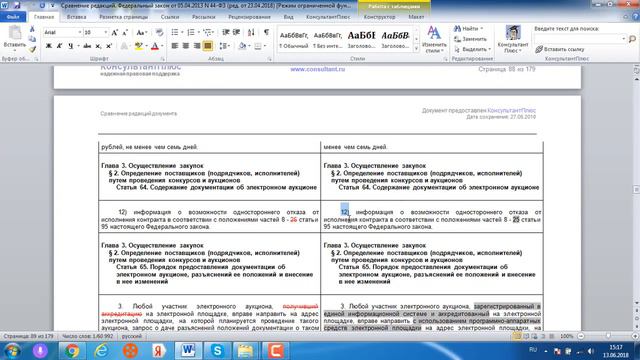Click the Shrink Font icon
Image resolution: width=640 pixels, height=360 pixels.
pos(125,32)
